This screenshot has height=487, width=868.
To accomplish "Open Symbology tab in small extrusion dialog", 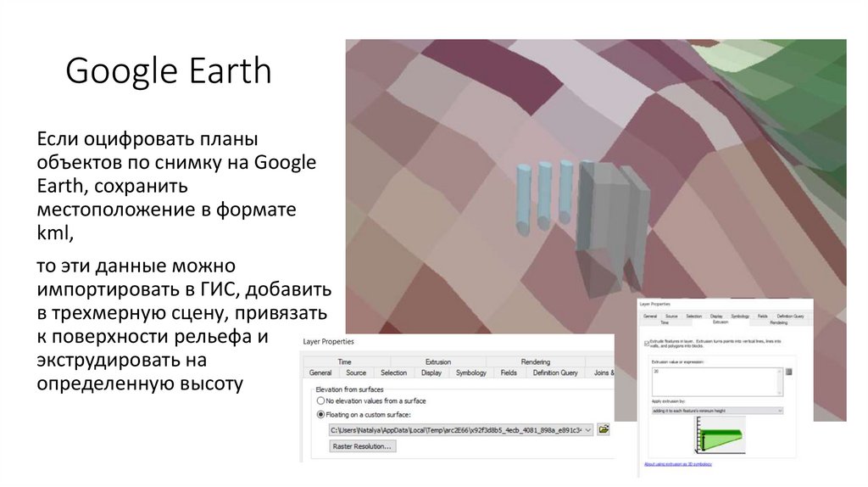I will pos(740,316).
